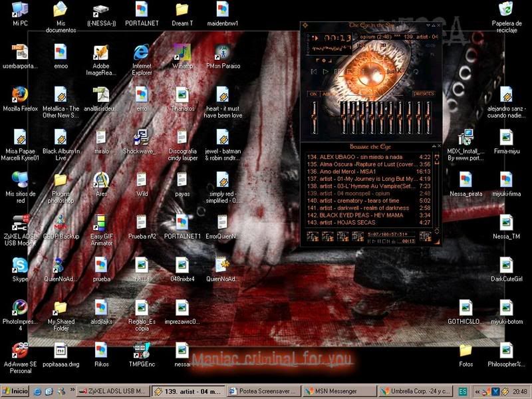Select the Shockwave installer icon
The width and height of the screenshot is (532, 399).
coord(142,142)
